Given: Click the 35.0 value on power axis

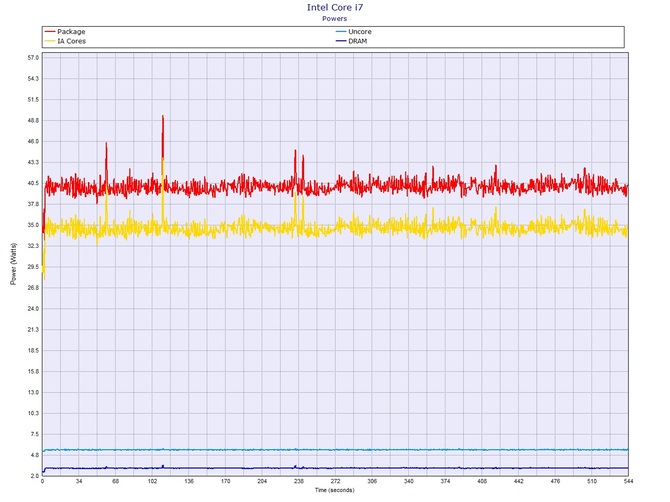Looking at the screenshot, I should [32, 225].
